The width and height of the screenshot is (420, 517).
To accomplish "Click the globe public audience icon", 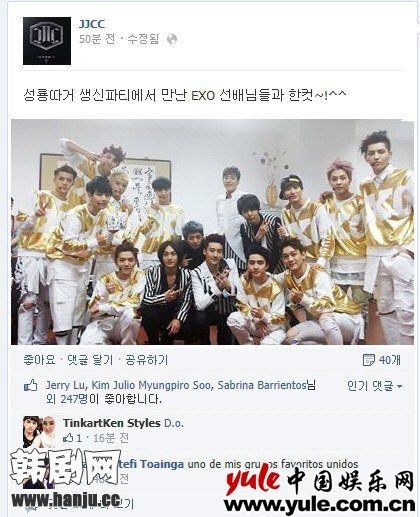I will click(x=172, y=39).
